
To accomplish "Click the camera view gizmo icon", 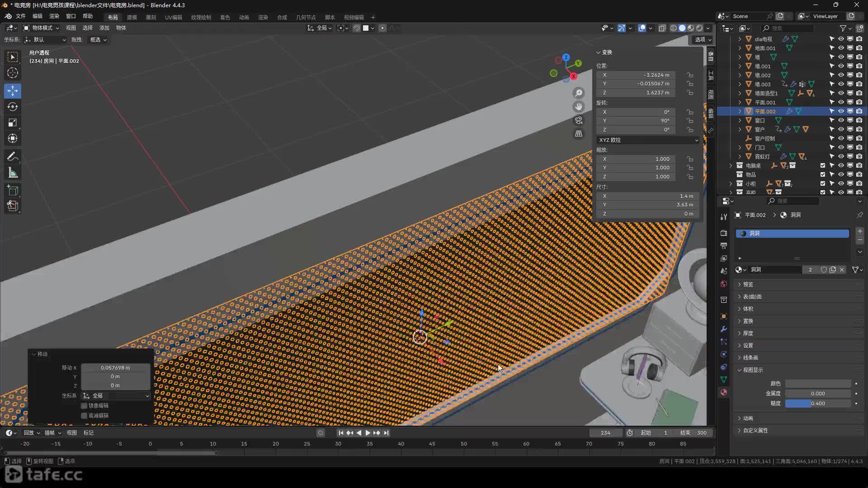I will click(579, 120).
